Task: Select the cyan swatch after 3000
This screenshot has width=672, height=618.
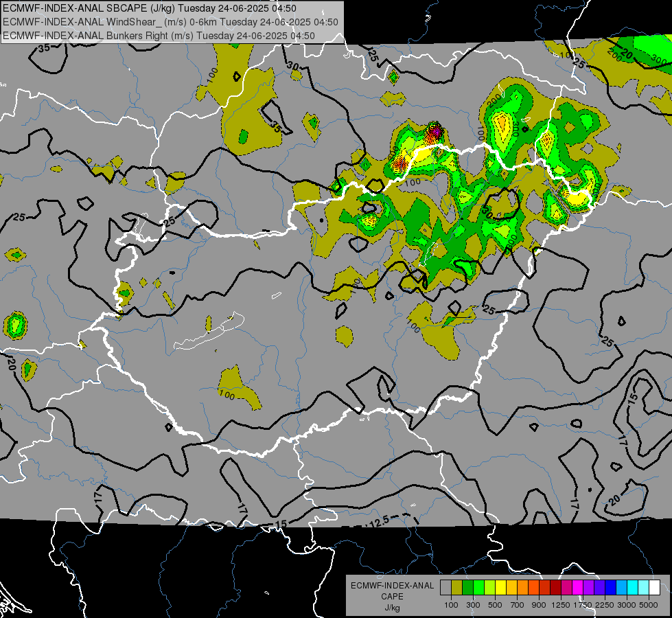Action: pyautogui.click(x=633, y=588)
